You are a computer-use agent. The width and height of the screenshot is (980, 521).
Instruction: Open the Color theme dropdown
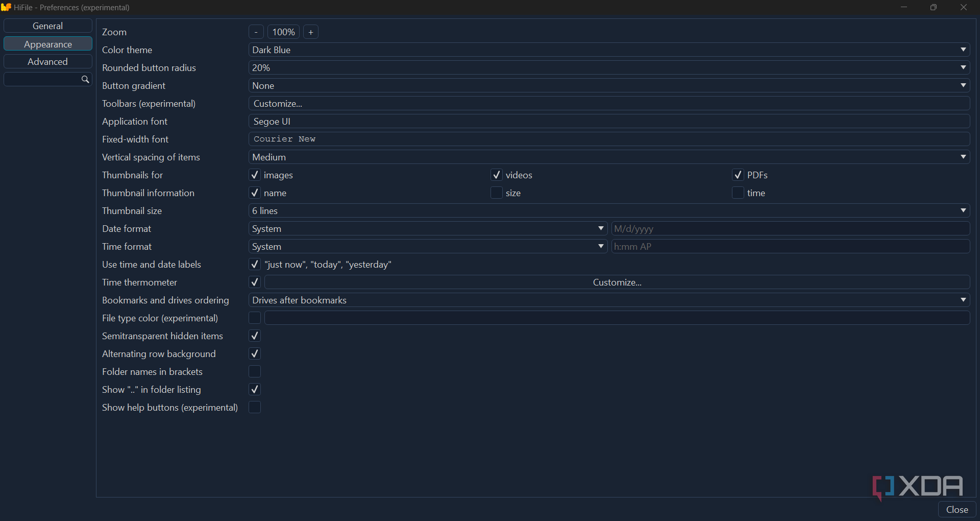pos(609,50)
